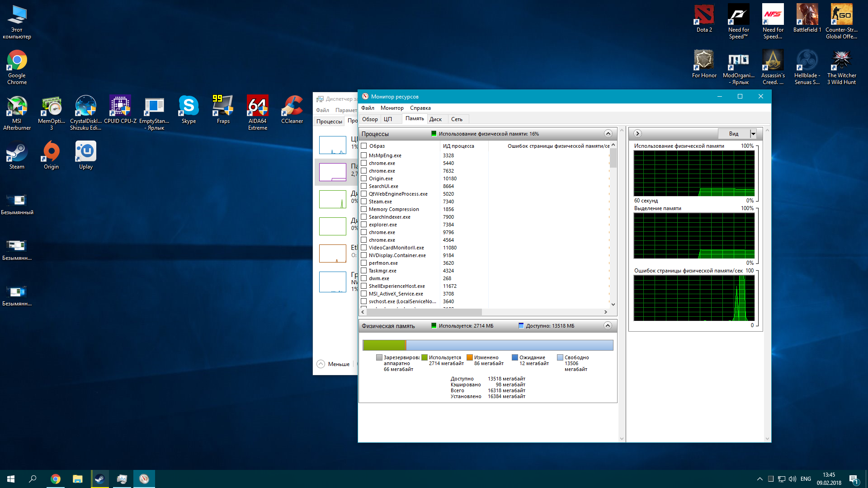Viewport: 868px width, 488px height.
Task: Check the dwm.exe process checkbox
Action: click(x=363, y=278)
